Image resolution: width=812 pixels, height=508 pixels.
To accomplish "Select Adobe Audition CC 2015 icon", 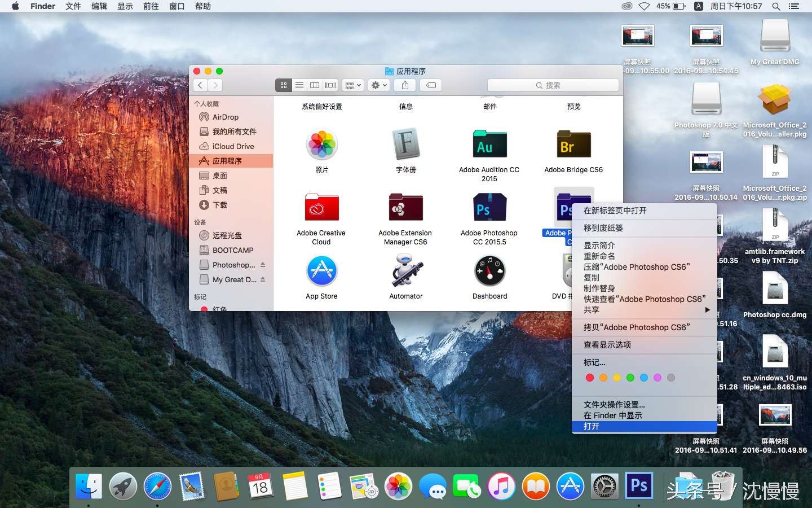I will click(x=489, y=144).
